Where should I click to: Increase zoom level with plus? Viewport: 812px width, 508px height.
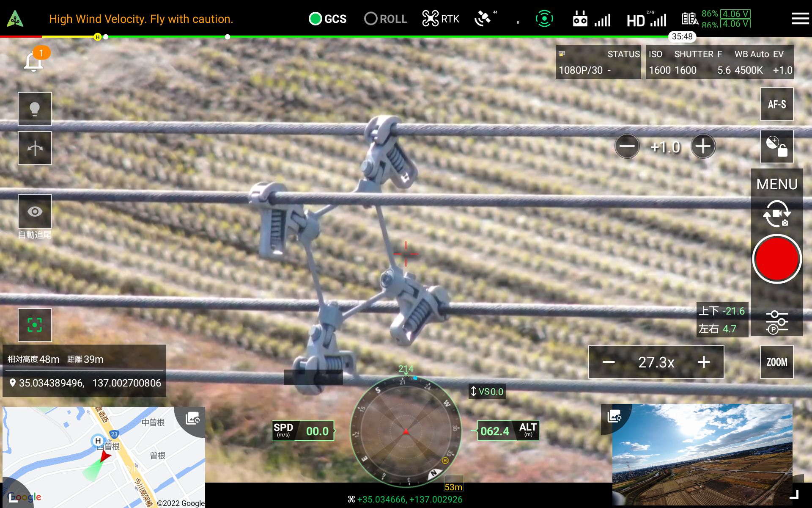704,362
